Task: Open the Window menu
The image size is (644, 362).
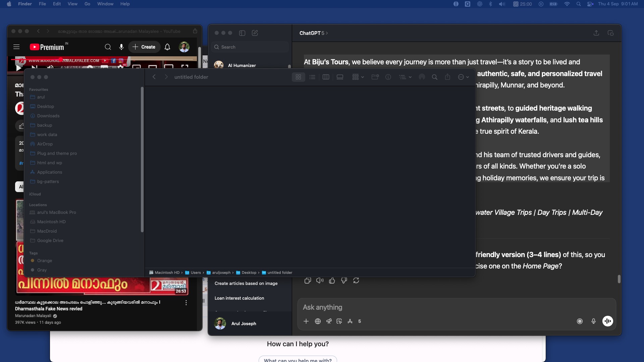Action: (x=105, y=4)
